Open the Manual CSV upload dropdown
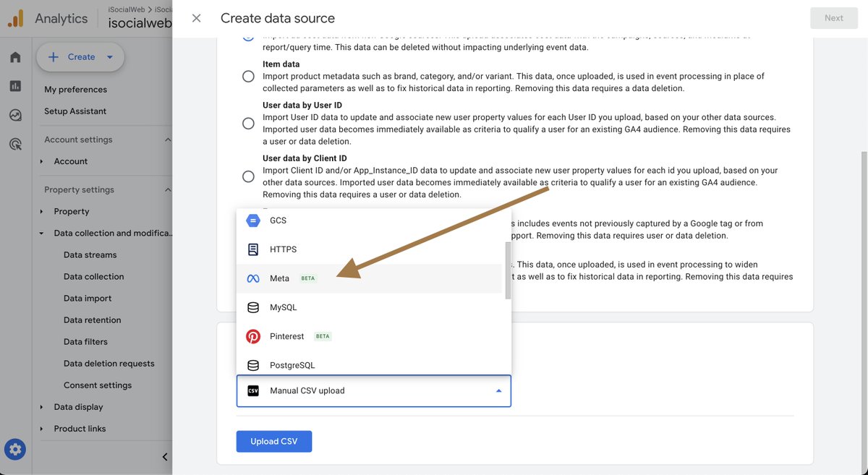This screenshot has width=868, height=475. click(373, 390)
